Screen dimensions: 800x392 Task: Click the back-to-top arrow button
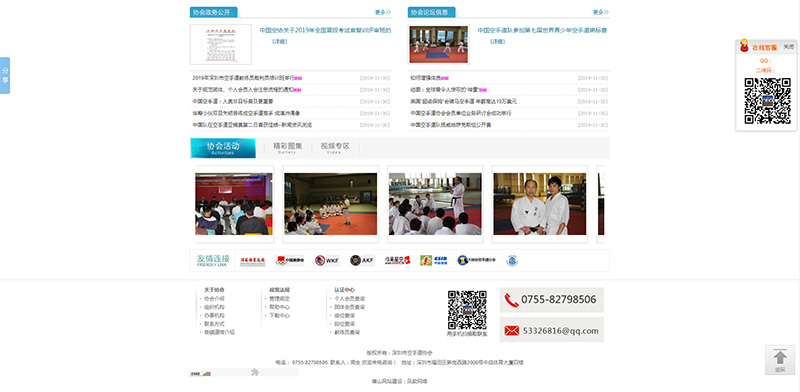(780, 360)
